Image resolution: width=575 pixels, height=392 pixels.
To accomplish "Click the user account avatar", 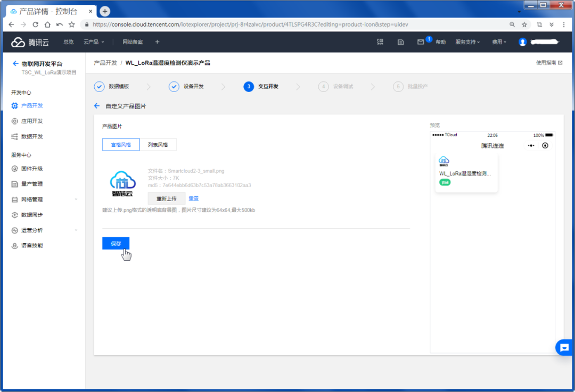I will tap(523, 42).
